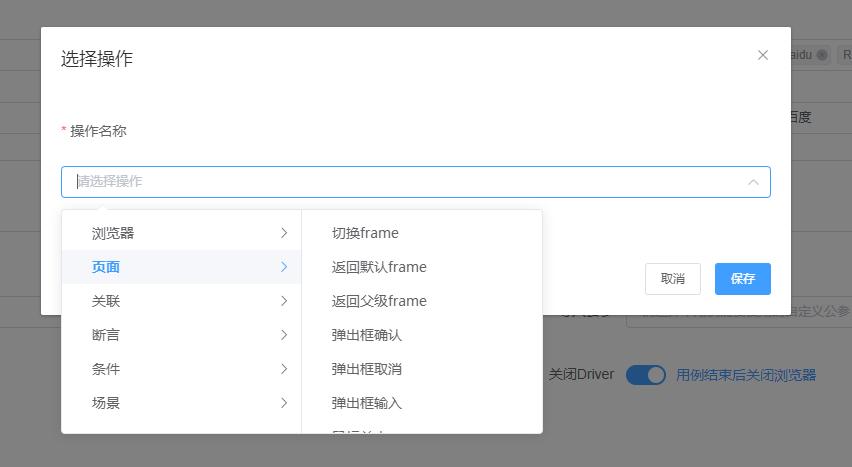Select 关联 category in cascader
Screen dimensions: 852x467
tap(181, 301)
